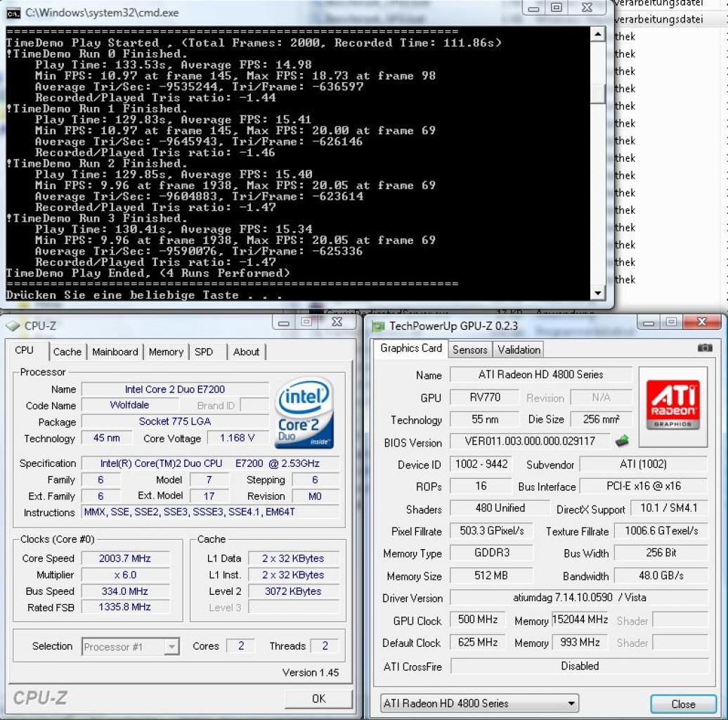The width and height of the screenshot is (728, 720).
Task: Click the Package value Socket 775 LGA
Action: pyautogui.click(x=175, y=422)
